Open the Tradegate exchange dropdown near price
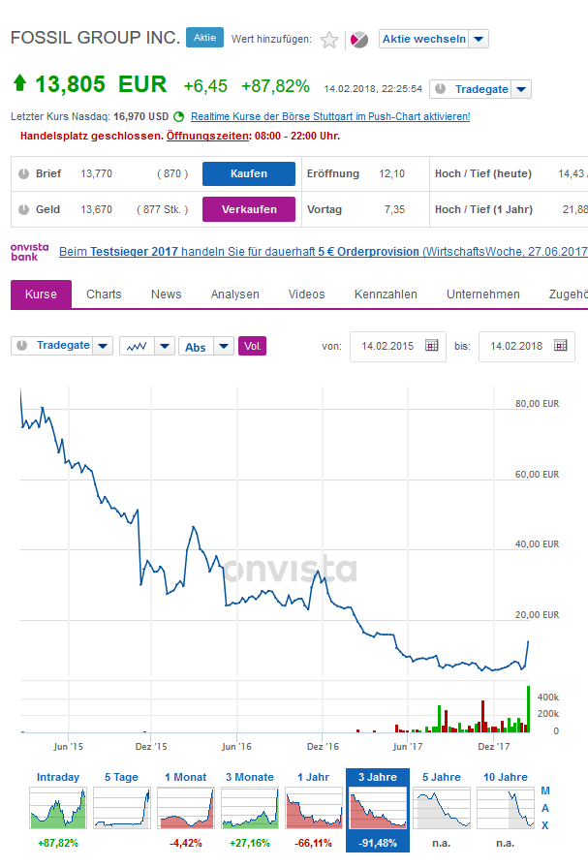Viewport: 588px width, 868px height. pos(521,89)
